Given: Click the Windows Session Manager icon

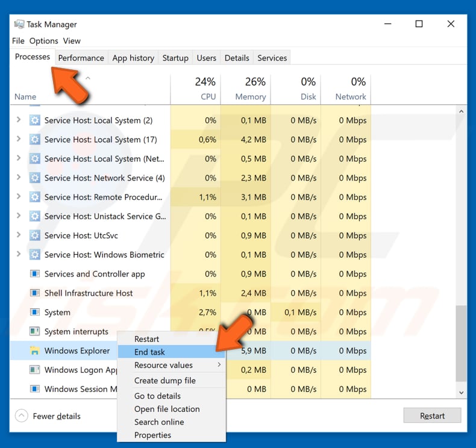Looking at the screenshot, I should 34,389.
